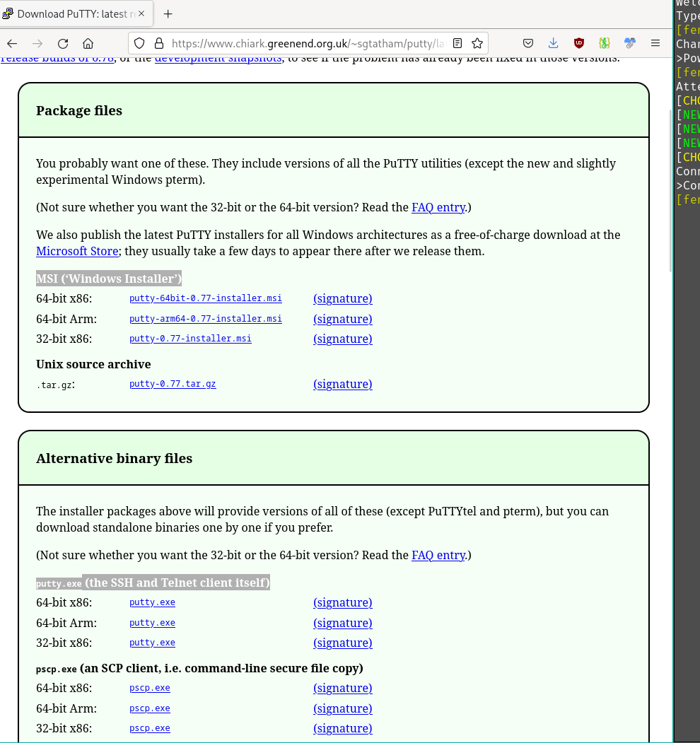Toggle reader view in address bar
Viewport: 700px width, 743px height.
pyautogui.click(x=457, y=44)
